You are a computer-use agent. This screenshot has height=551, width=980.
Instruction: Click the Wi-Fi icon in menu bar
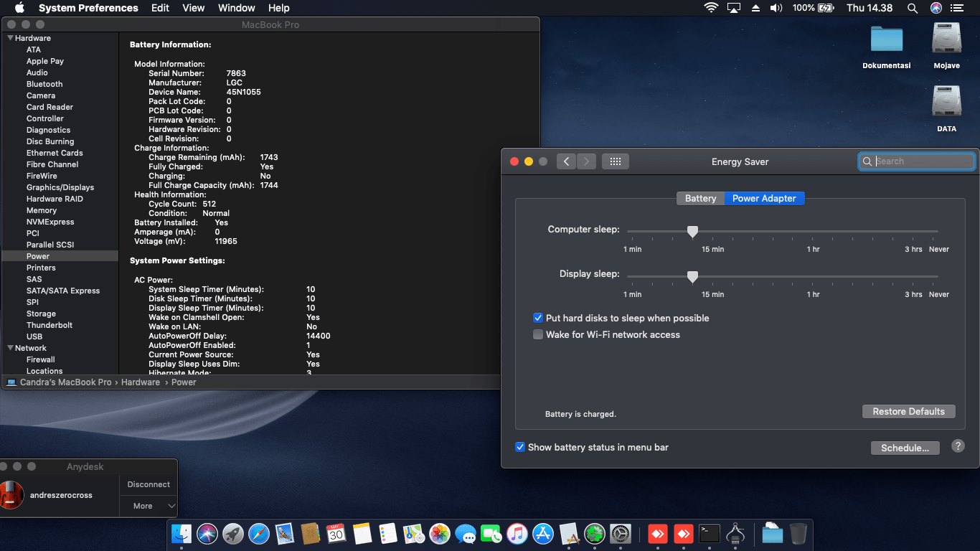712,8
